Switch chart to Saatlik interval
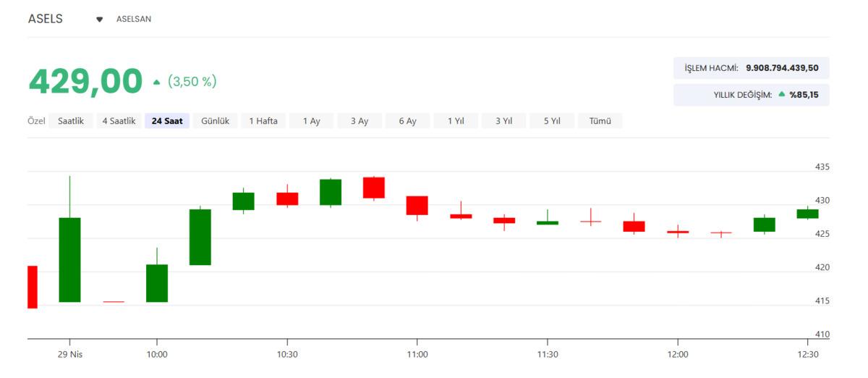Viewport: 868px width, 378px height. coord(71,121)
